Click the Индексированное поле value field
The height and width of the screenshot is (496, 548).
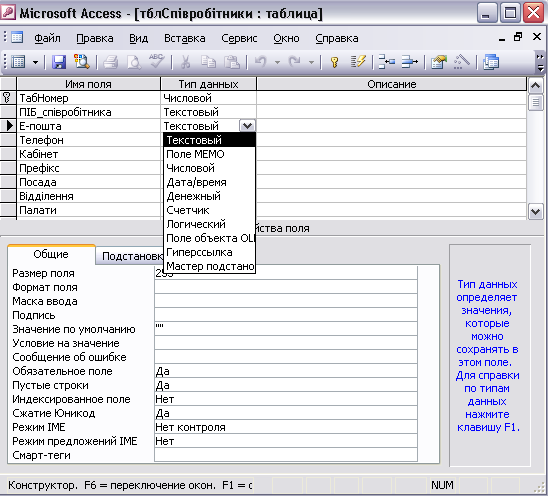[286, 399]
